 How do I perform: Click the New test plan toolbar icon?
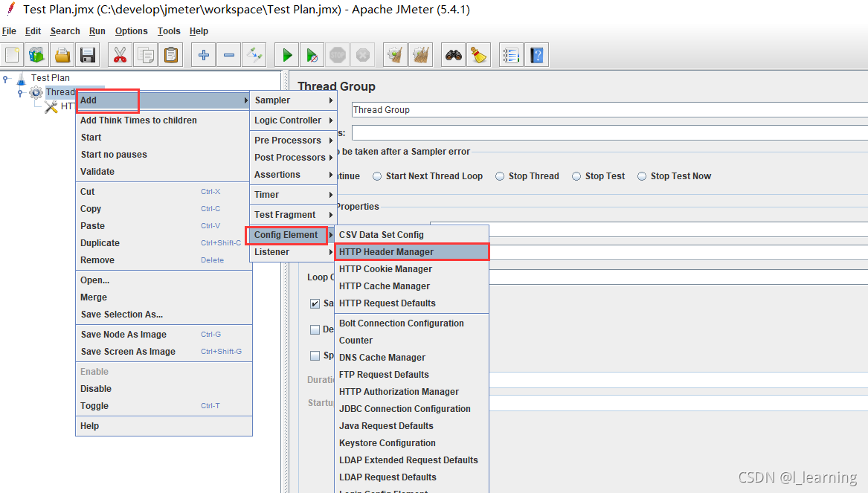click(x=12, y=55)
